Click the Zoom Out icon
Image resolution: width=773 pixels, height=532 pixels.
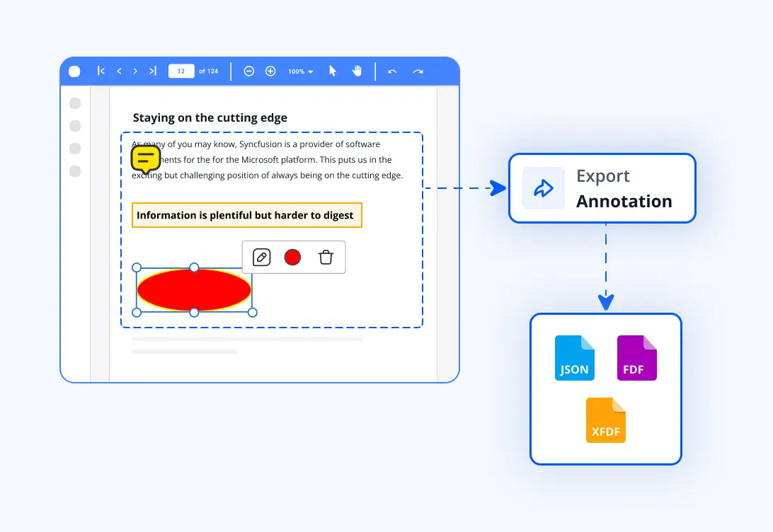[x=248, y=71]
